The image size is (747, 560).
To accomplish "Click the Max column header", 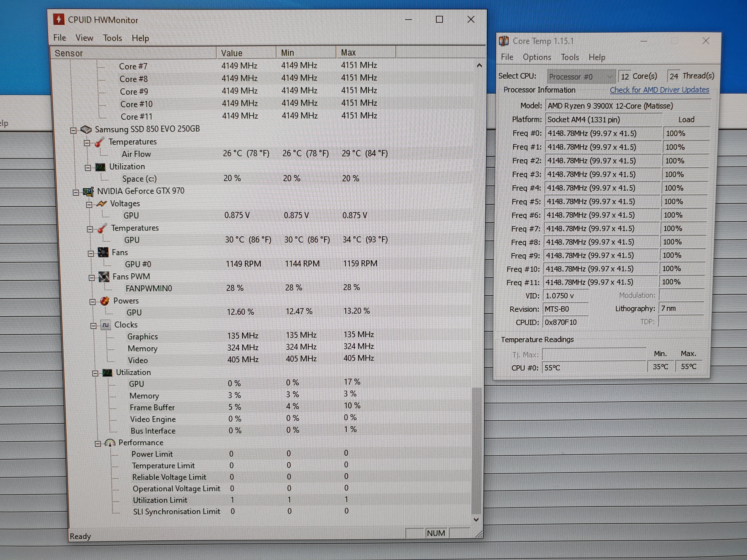I will coord(366,52).
